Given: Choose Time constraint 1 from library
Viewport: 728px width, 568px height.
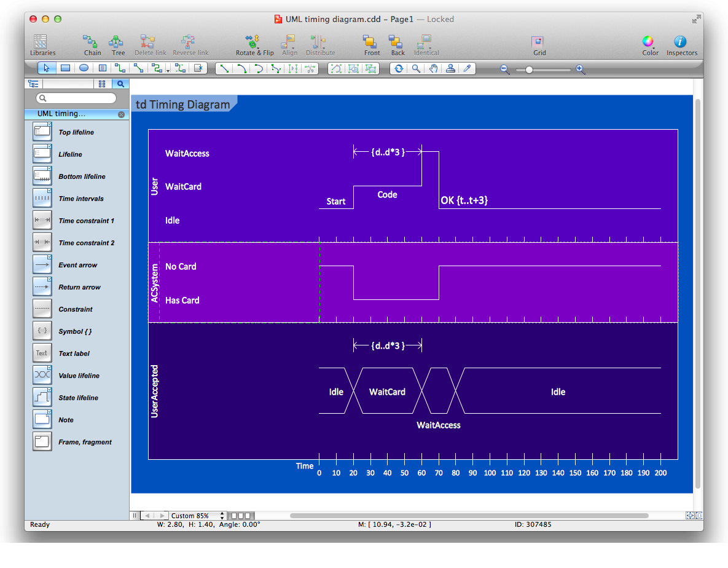Looking at the screenshot, I should [42, 221].
